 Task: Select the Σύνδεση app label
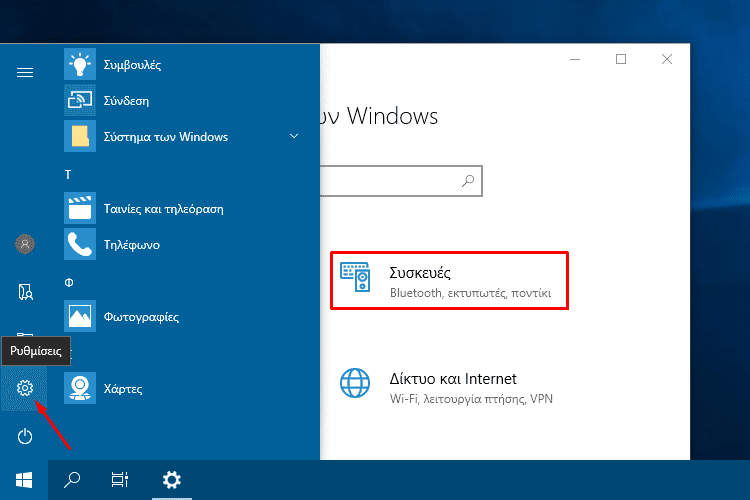(x=126, y=100)
